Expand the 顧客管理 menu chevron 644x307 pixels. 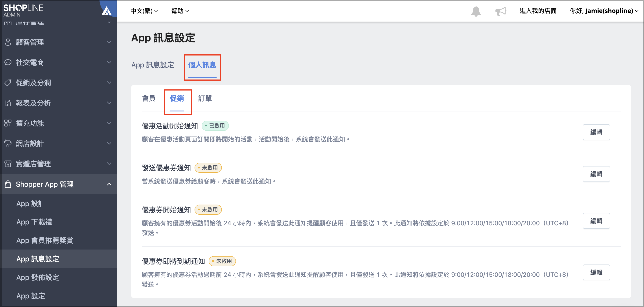(x=109, y=42)
